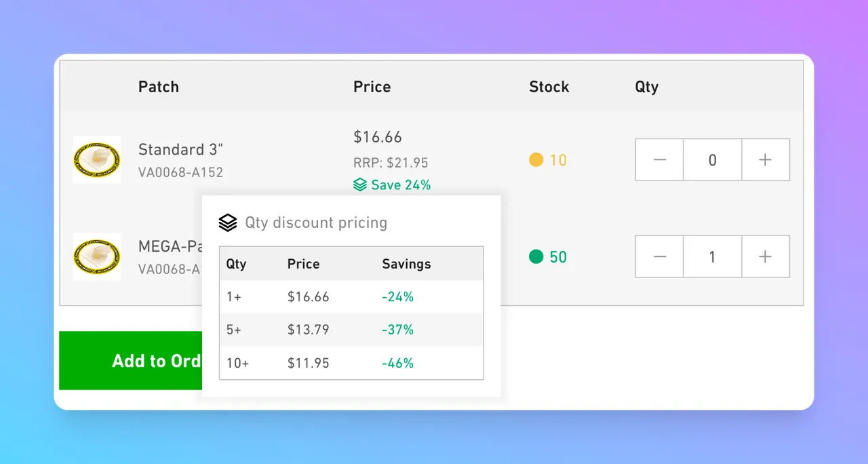Collapse the discount pricing table
Image resolution: width=868 pixels, height=464 pixels.
[x=317, y=223]
